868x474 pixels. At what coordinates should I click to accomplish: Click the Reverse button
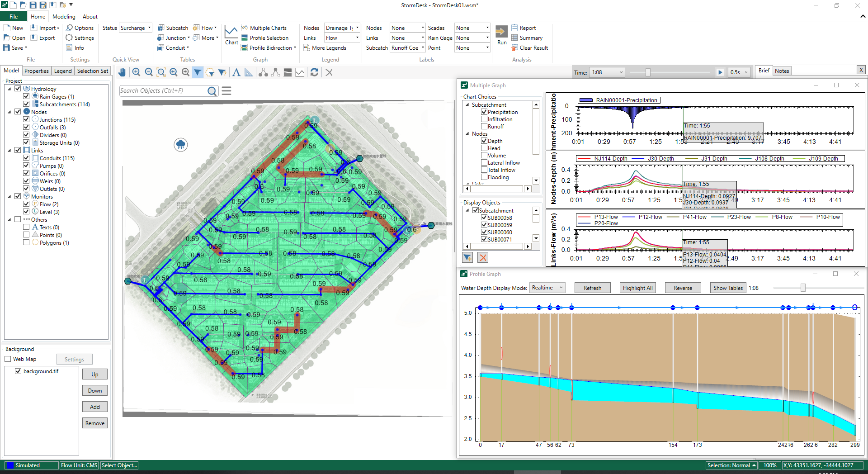[x=683, y=288]
